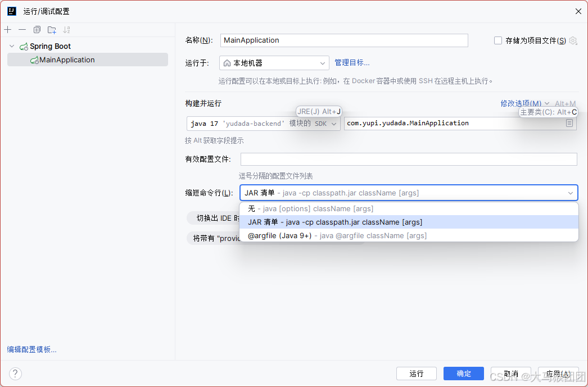Select Spring Boot category row
This screenshot has width=588, height=387.
(x=88, y=46)
